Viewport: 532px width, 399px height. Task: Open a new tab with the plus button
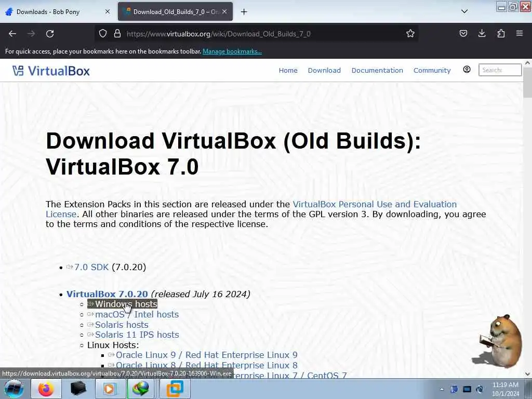(x=244, y=12)
